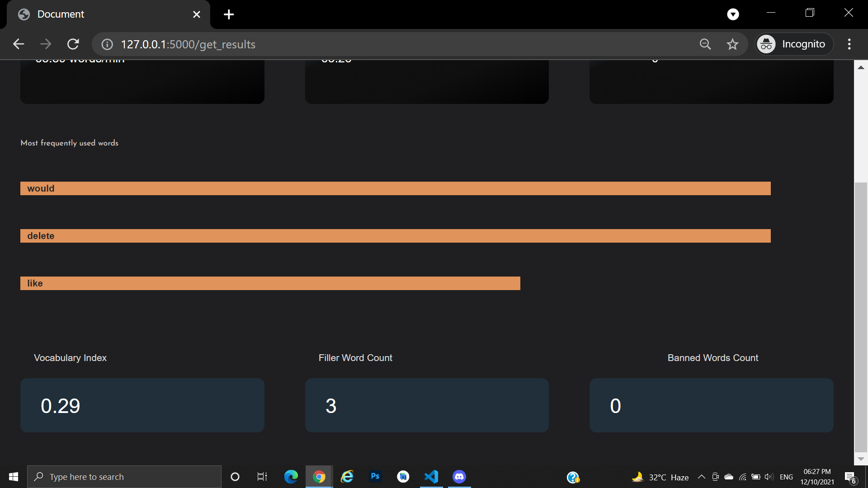Bookmark this page with star icon
868x488 pixels.
732,44
